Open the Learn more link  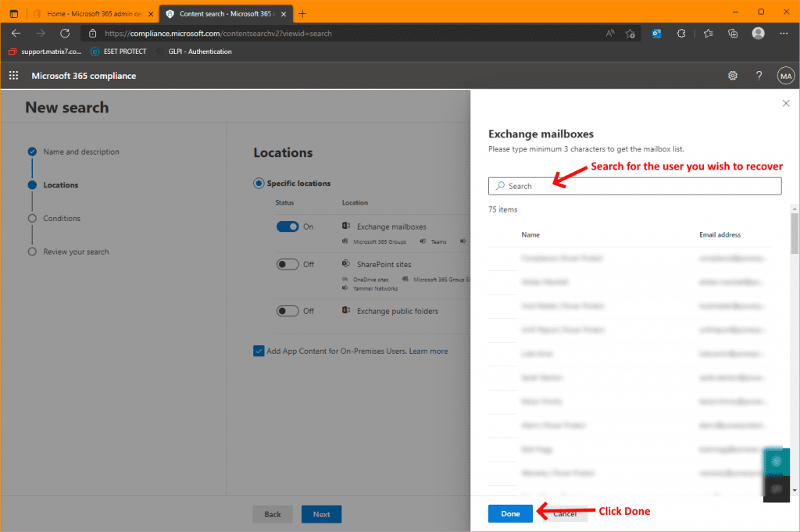coord(428,351)
